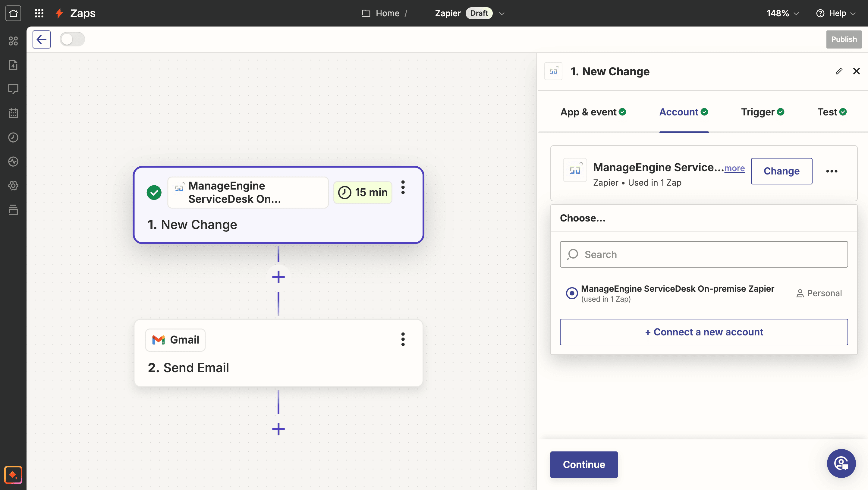Toggle the Zap on/off switch
The height and width of the screenshot is (490, 868).
coord(72,39)
